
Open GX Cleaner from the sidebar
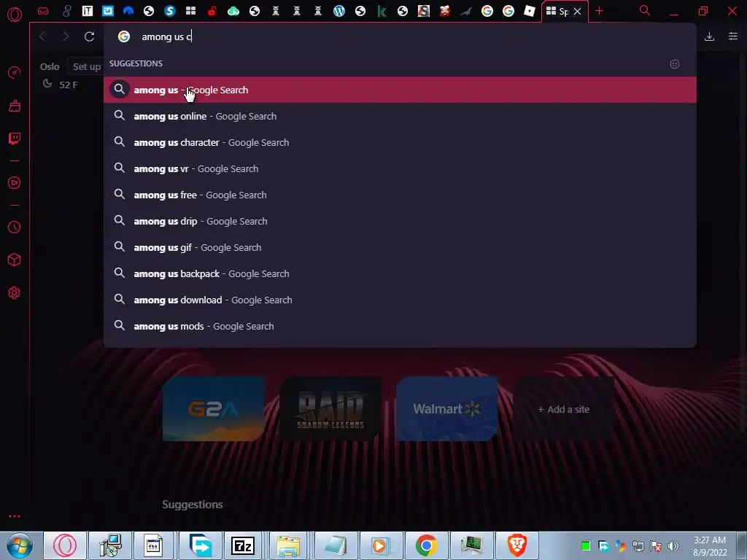point(15,106)
